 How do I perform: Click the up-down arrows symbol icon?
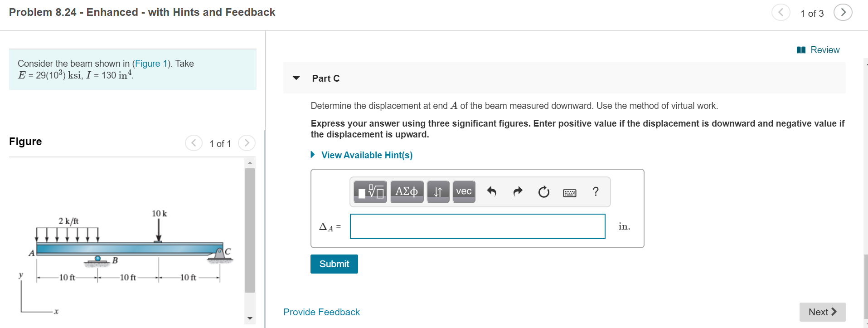tap(437, 191)
